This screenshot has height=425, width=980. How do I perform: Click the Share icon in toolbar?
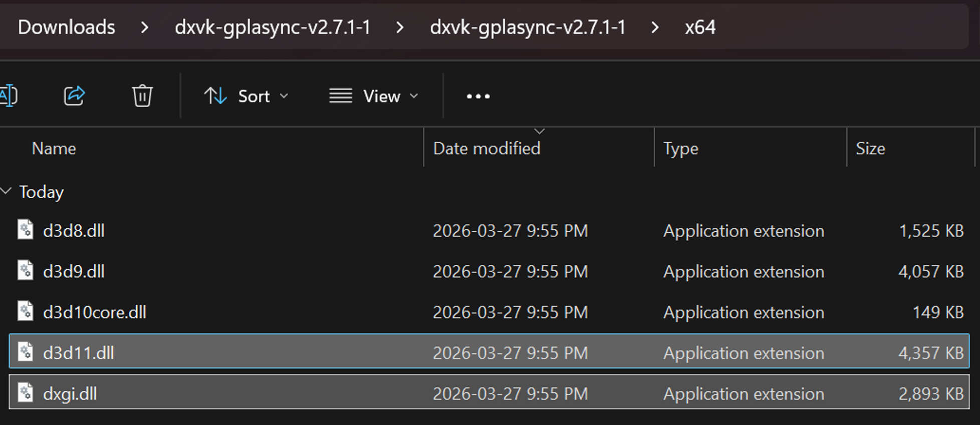coord(74,96)
